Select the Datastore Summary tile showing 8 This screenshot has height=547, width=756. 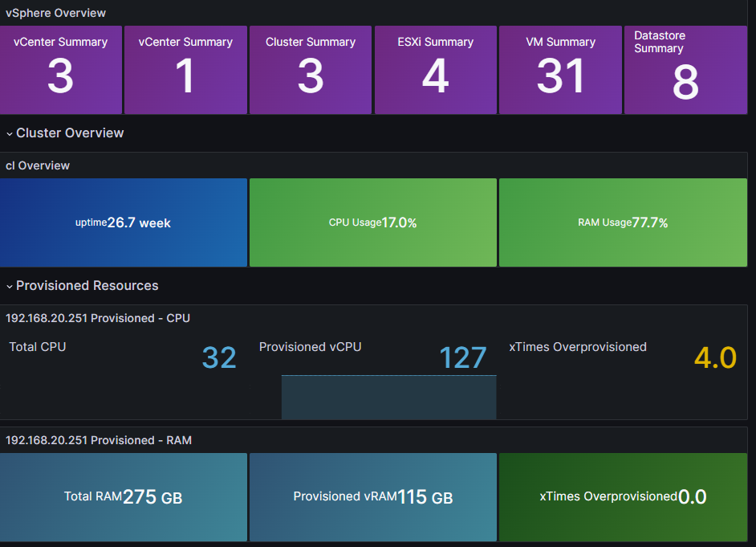685,70
